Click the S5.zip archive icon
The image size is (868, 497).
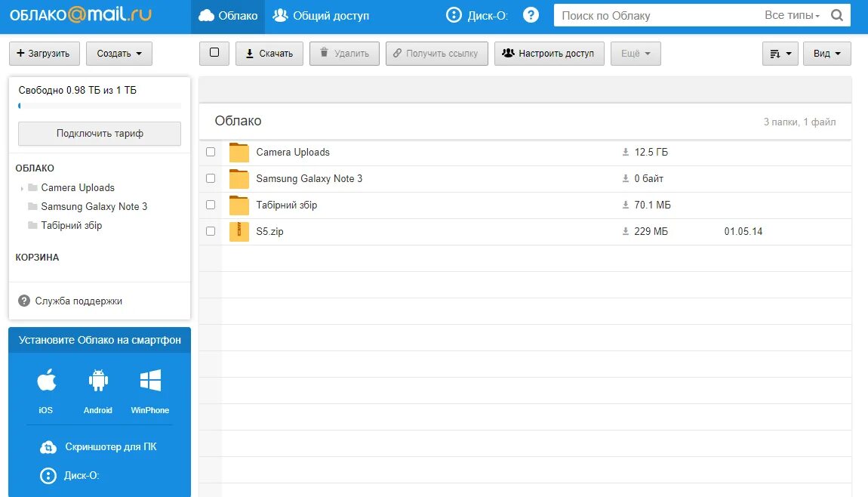[x=239, y=232]
